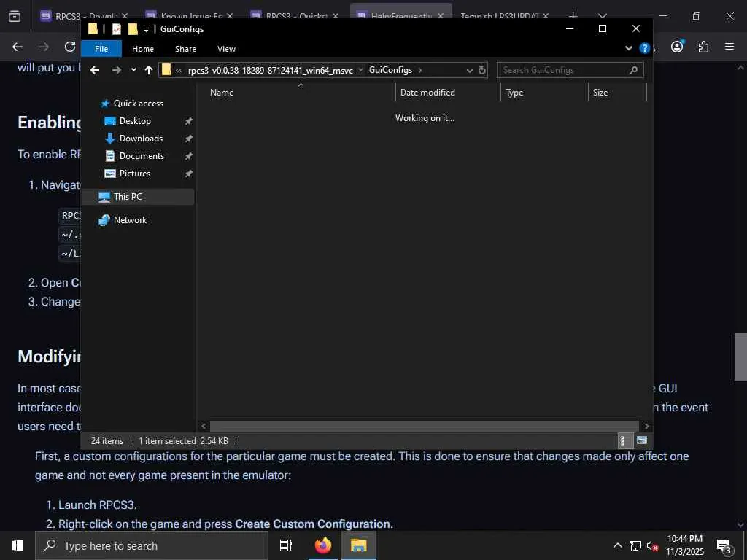Open Windows Start menu
Image resolution: width=747 pixels, height=560 pixels.
[18, 545]
